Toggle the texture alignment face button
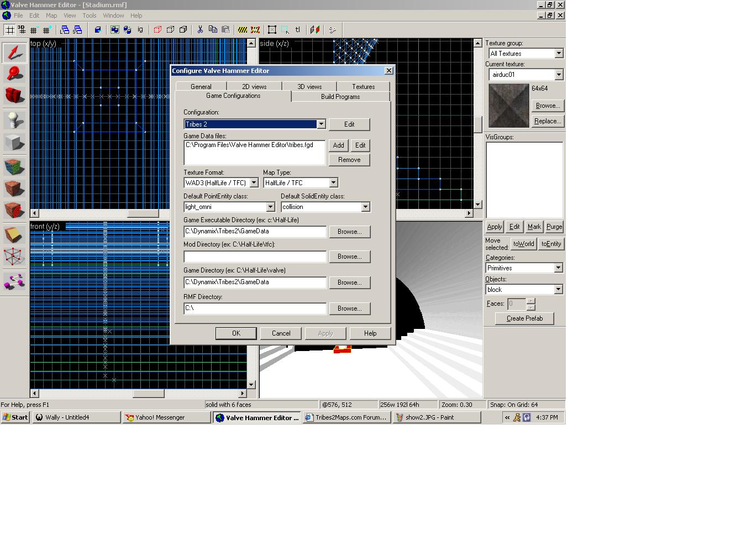This screenshot has width=746, height=560. click(x=315, y=30)
